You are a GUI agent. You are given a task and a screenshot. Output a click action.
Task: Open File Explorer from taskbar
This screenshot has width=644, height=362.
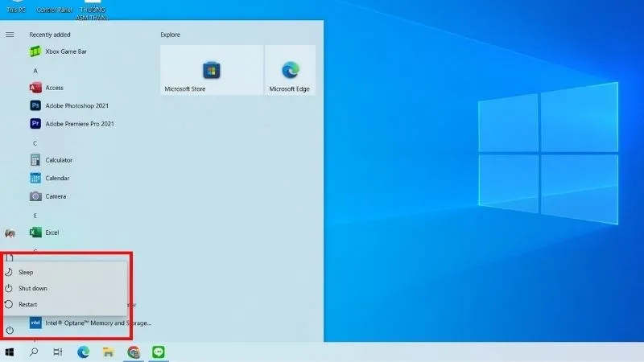109,352
